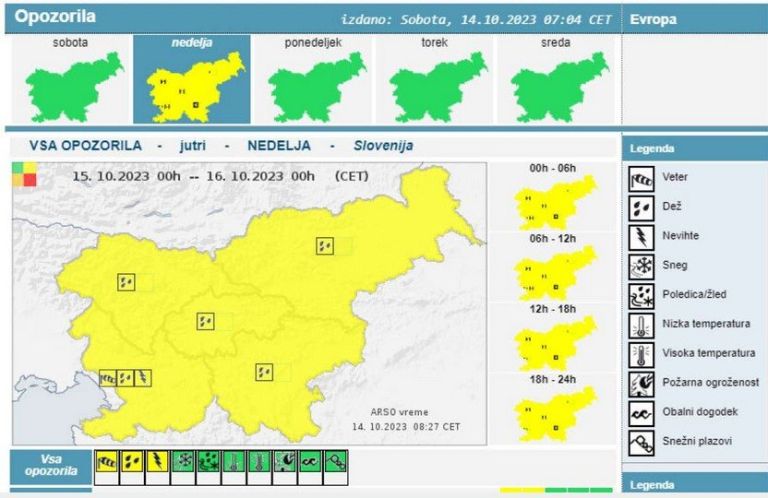Select the 06h - 12h map thumbnail
The height and width of the screenshot is (498, 768).
(553, 271)
